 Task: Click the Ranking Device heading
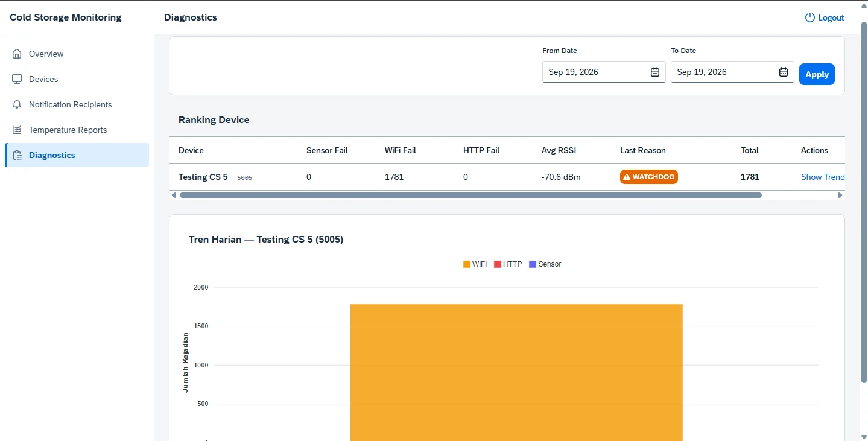[214, 119]
